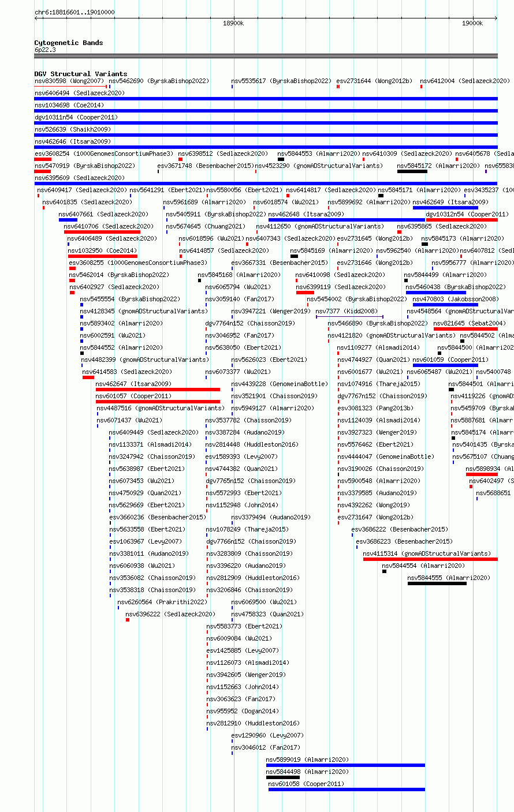Click the red bar under nsv1032950 (Coe2014)
Viewport: 514px width, 812px height.
pyautogui.click(x=102, y=256)
